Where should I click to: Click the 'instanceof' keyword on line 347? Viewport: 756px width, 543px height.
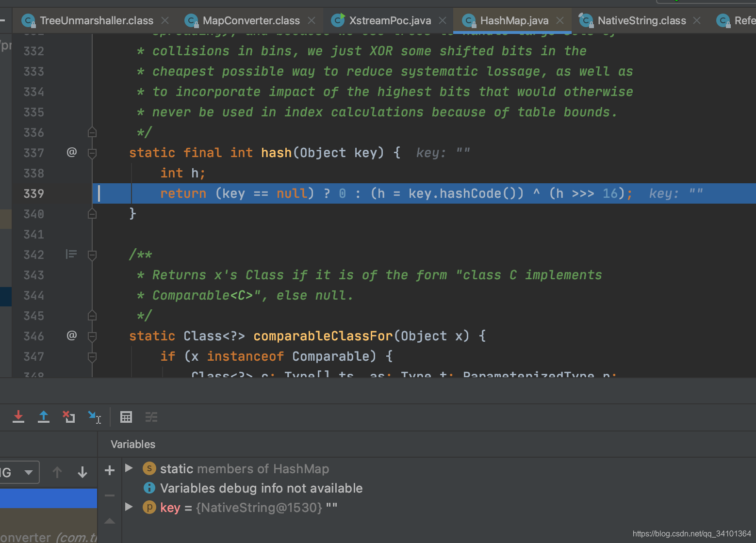coord(245,356)
